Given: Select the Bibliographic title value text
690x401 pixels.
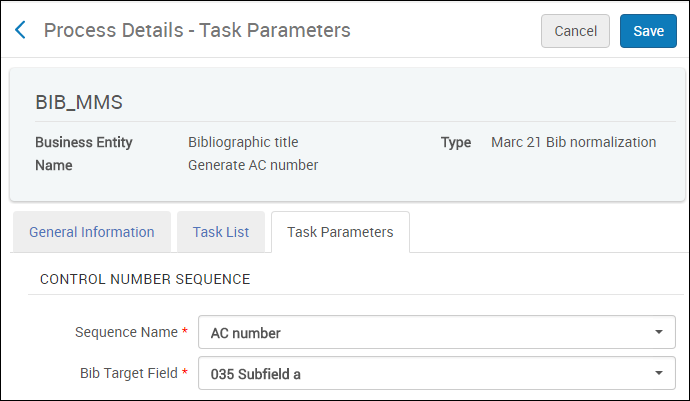Looking at the screenshot, I should pos(243,143).
